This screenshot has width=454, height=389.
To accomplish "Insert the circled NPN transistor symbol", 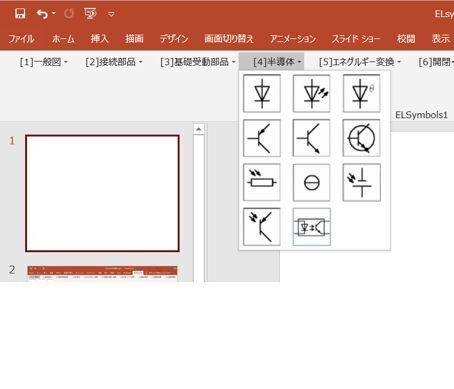I will click(362, 138).
